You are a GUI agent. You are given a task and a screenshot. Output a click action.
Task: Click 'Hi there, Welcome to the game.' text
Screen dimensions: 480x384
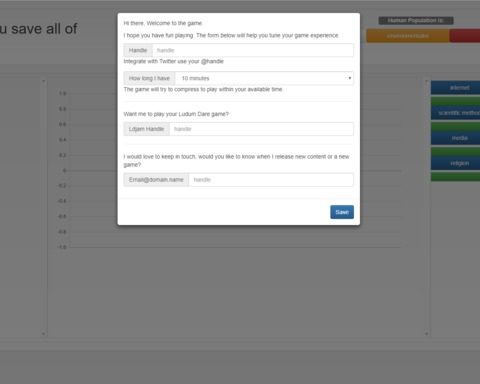point(163,23)
